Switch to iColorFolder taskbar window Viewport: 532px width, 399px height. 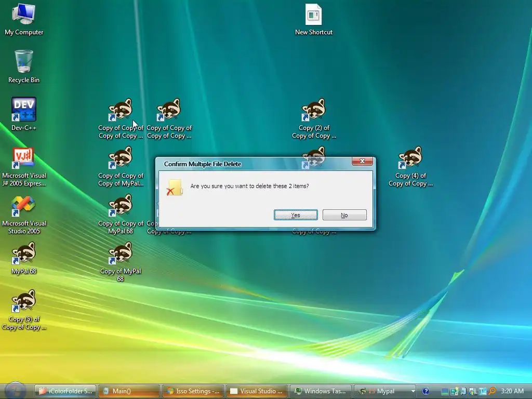click(65, 391)
